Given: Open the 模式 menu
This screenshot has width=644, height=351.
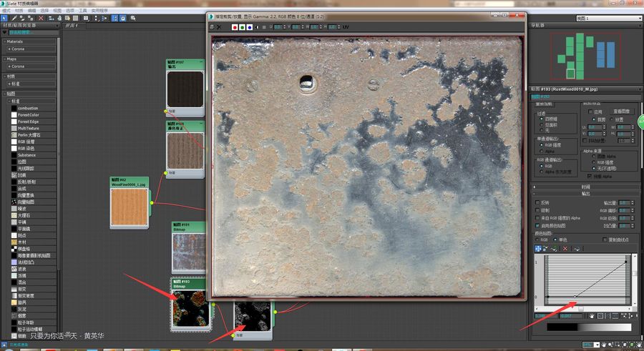Looking at the screenshot, I should click(6, 10).
